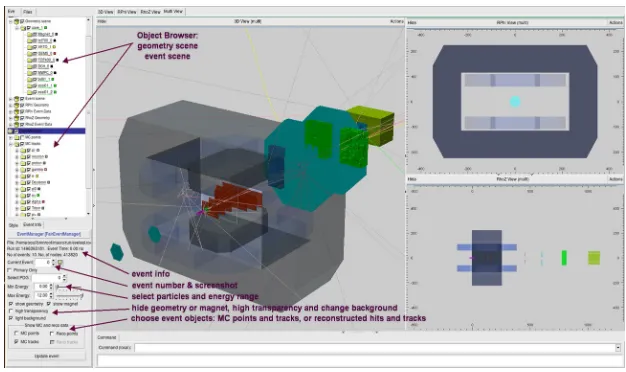This screenshot has height=372, width=626.
Task: Open Actions on the RhoZ View pane
Action: 615,179
